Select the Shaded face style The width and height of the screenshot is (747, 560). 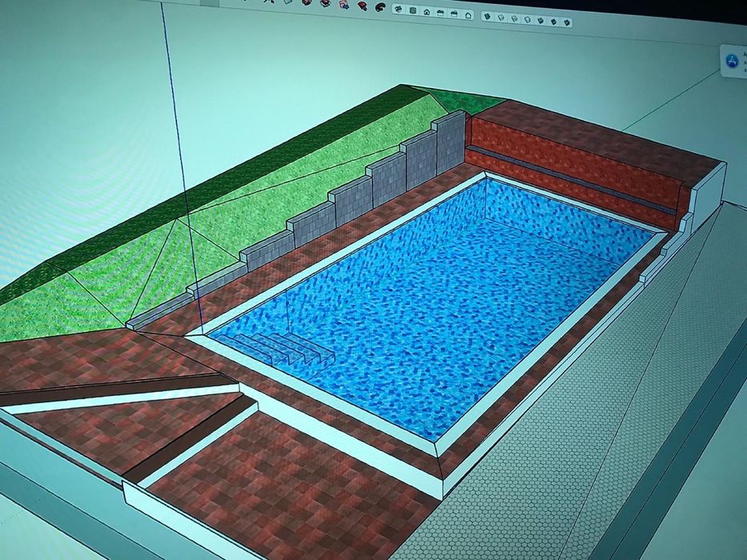540,21
